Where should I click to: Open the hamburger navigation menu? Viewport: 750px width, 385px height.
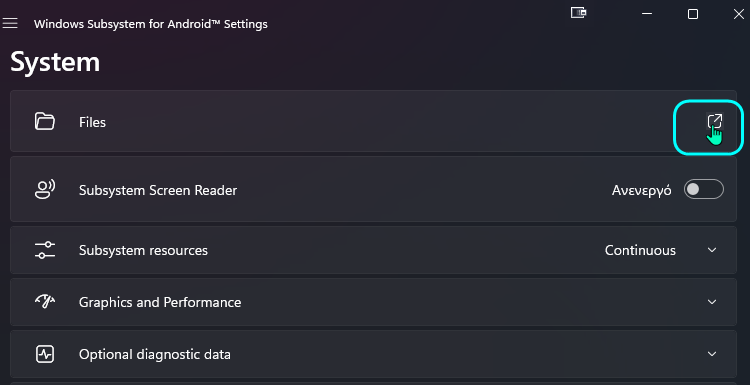10,23
